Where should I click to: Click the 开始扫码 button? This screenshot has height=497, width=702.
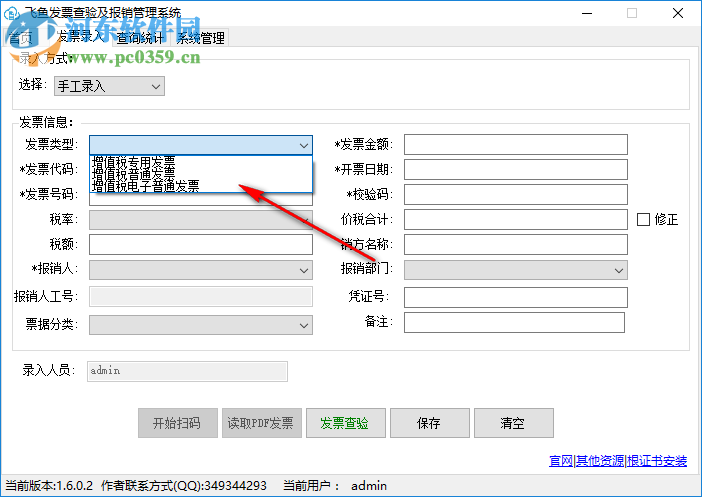178,423
